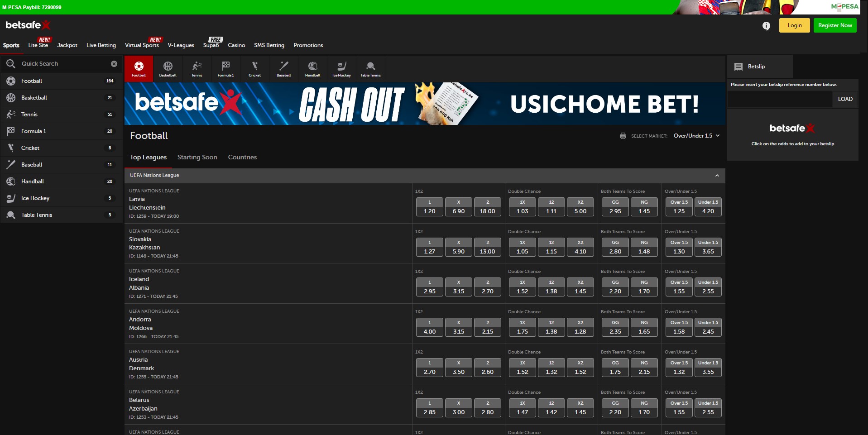Select Cricket icon in top sport bar
Image resolution: width=868 pixels, height=435 pixels.
254,69
